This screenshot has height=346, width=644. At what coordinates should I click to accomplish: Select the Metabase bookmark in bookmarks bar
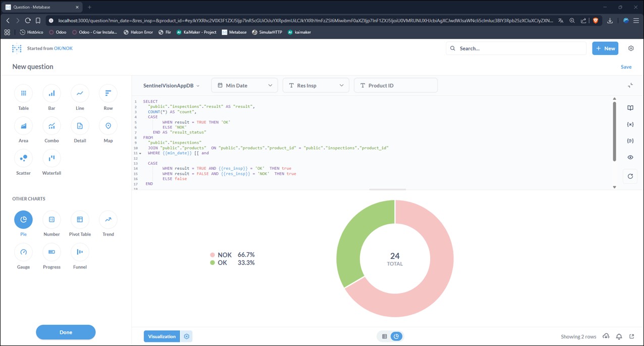(235, 32)
